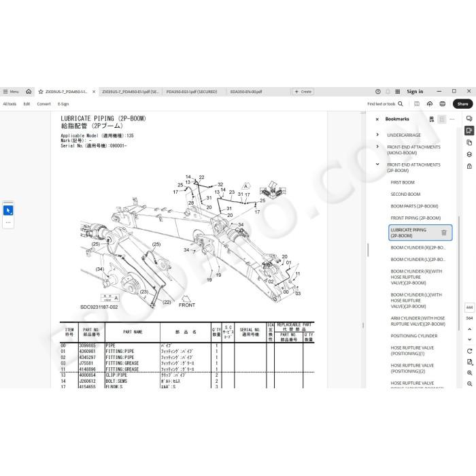Click the cloud upload icon
The image size is (476, 476).
click(430, 104)
